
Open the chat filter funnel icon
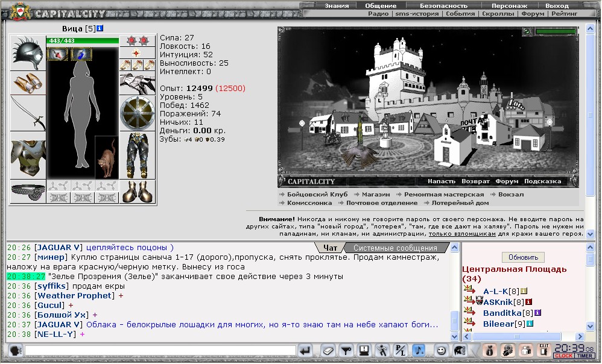pos(346,351)
